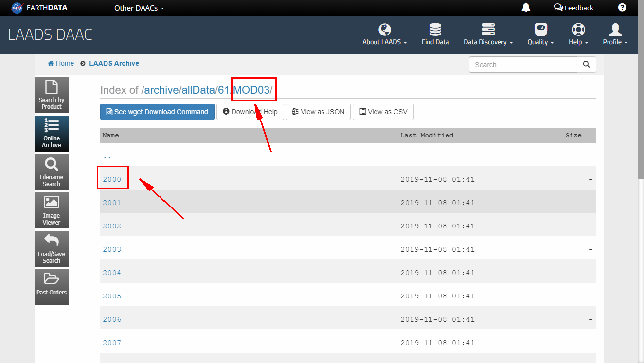Click the LAADS DAAC title
644x363 pixels.
(51, 35)
